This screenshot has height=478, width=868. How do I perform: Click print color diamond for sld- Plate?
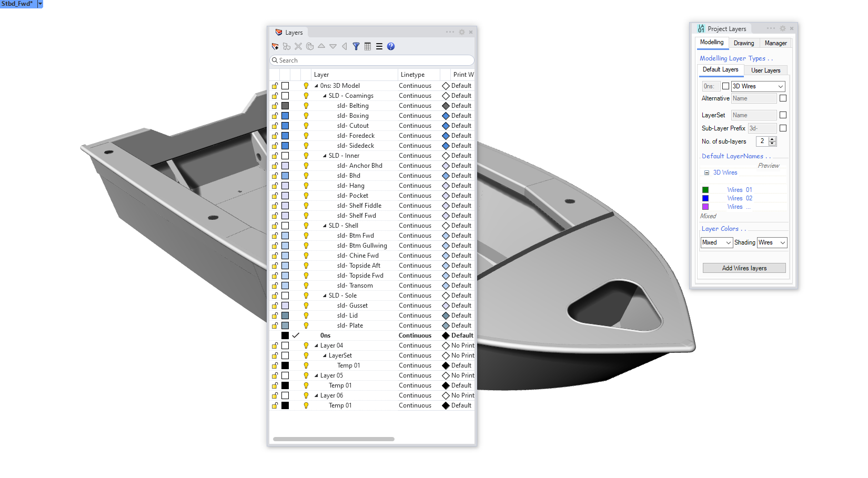tap(446, 326)
